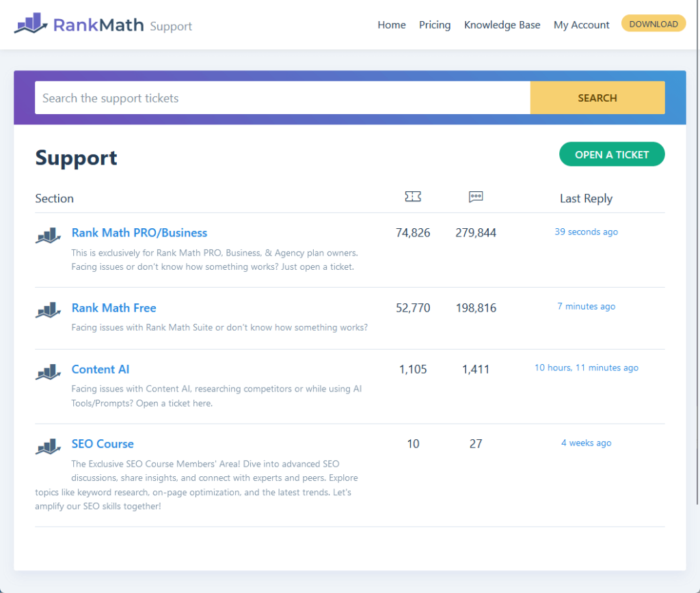Viewport: 700px width, 593px height.
Task: Click the 'Last Reply' column header
Action: point(586,199)
